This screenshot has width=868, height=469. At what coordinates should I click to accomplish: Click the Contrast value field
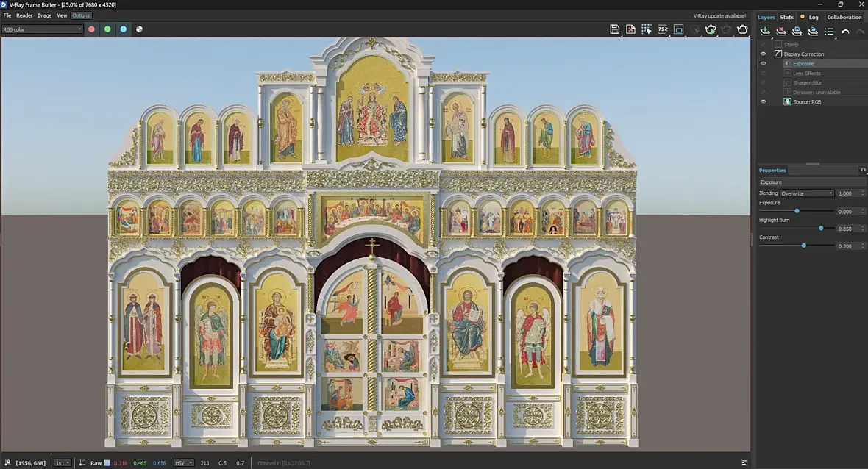[846, 246]
